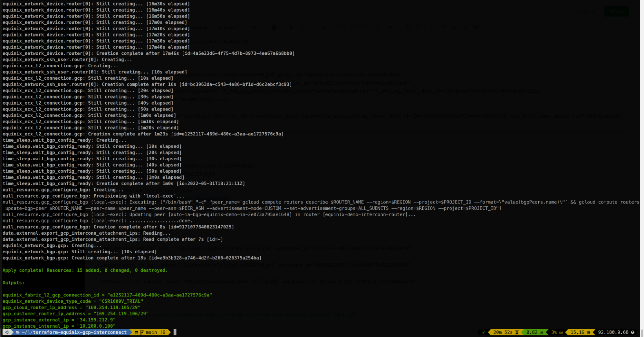The image size is (644, 337).
Task: Click the l2_connection 'Creation complete after 1m23s' line
Action: click(143, 134)
